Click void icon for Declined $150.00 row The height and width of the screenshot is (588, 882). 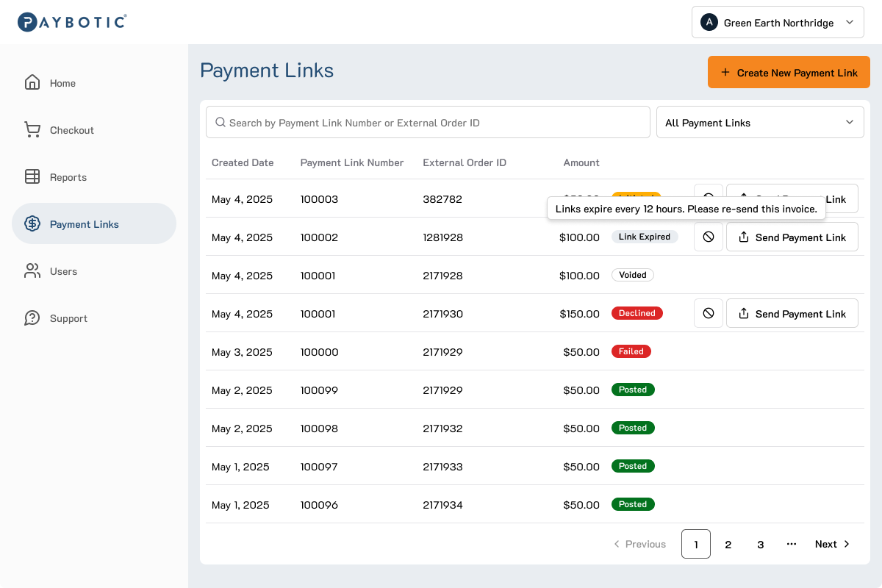(709, 314)
